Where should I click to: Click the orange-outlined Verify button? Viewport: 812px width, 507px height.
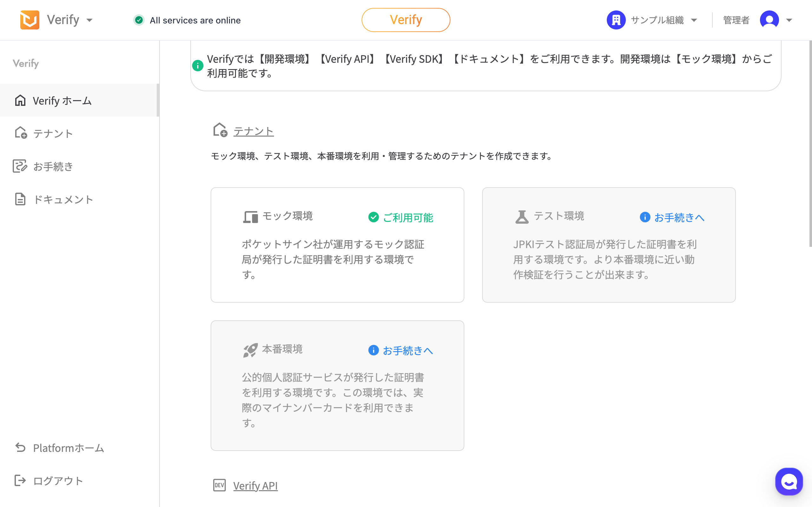[406, 20]
